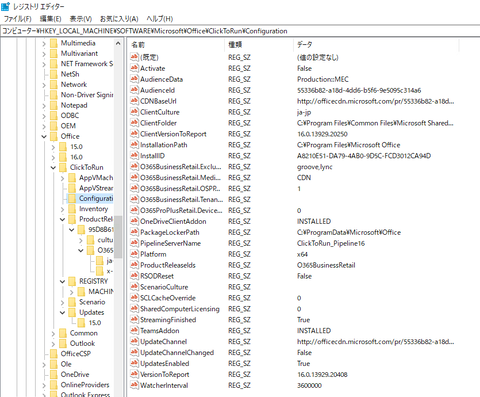The width and height of the screenshot is (480, 397).
Task: Click the string icon next to ClientCulture
Action: [134, 112]
